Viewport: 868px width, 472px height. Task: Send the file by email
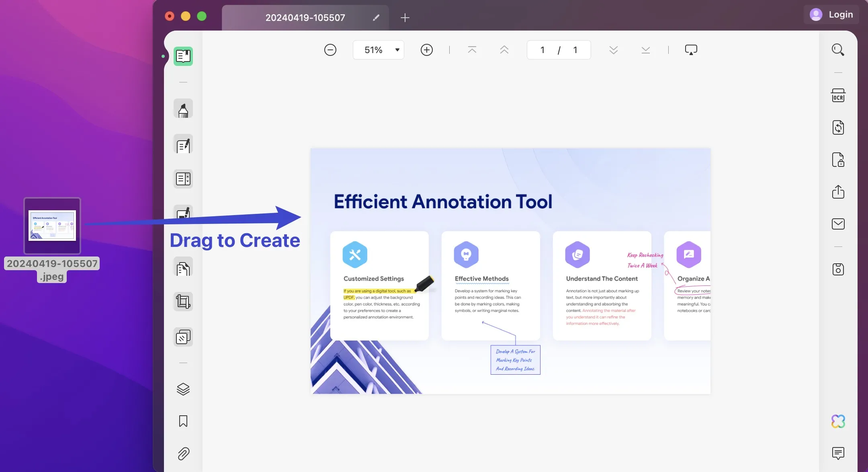pyautogui.click(x=838, y=224)
